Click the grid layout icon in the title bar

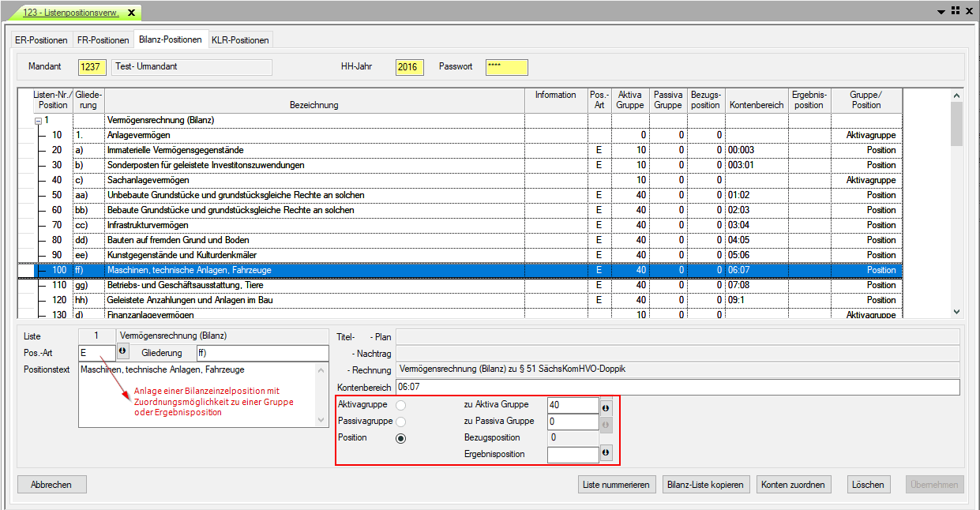(x=955, y=11)
